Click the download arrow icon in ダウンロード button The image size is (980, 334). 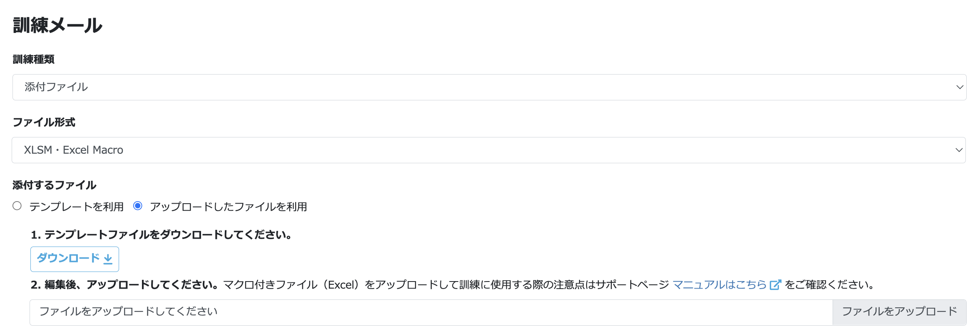pos(108,259)
